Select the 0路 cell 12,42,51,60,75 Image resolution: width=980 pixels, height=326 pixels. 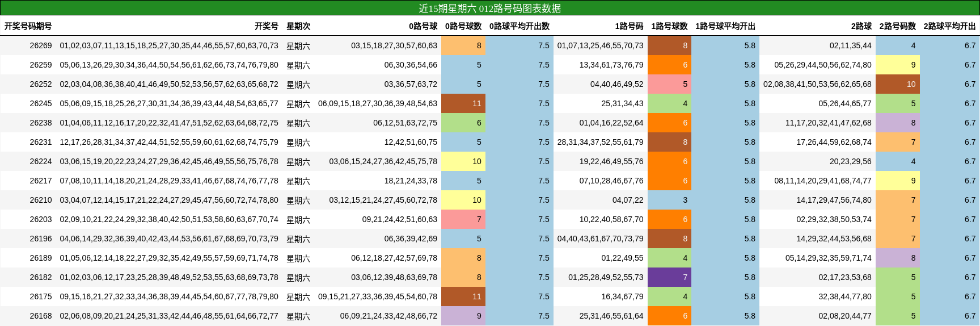pos(411,142)
